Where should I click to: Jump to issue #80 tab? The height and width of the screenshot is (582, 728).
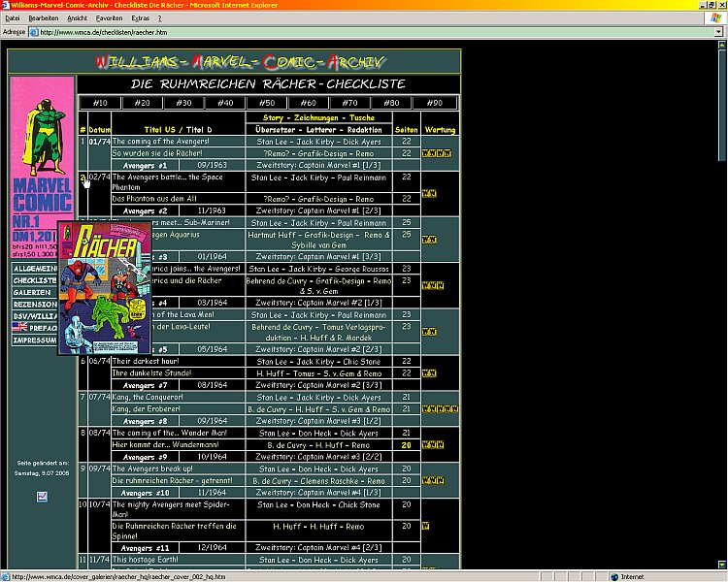391,103
